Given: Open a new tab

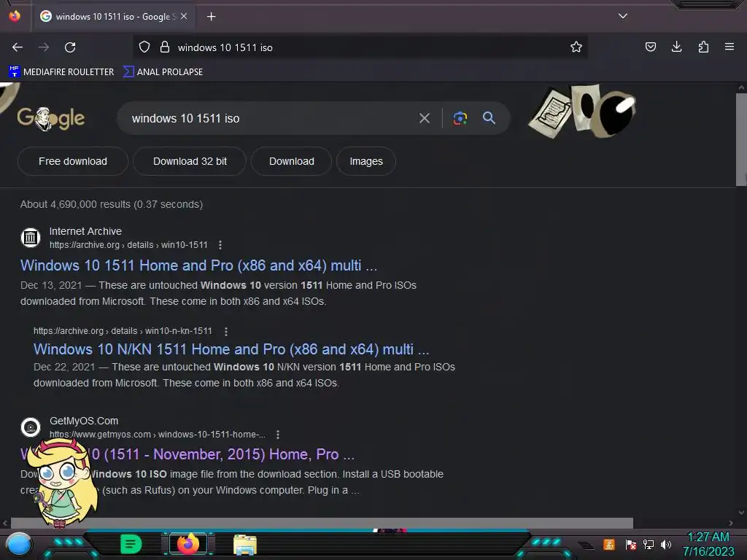Looking at the screenshot, I should (211, 17).
